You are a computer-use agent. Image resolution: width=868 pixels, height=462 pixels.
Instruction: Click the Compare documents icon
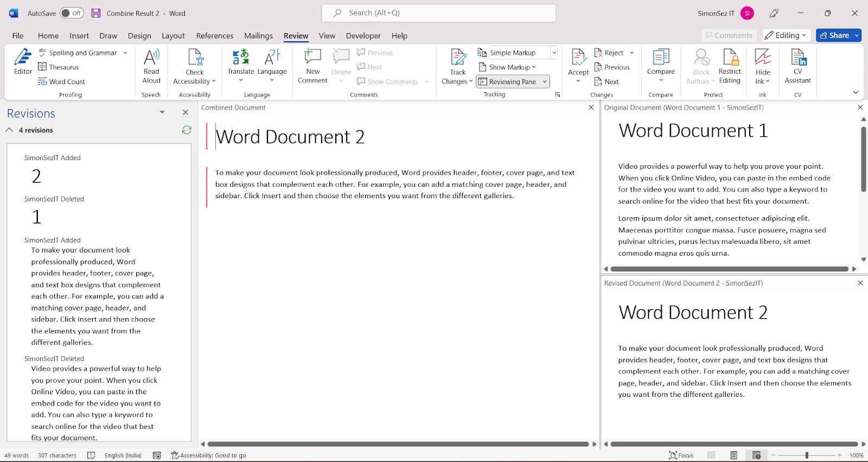coord(661,57)
